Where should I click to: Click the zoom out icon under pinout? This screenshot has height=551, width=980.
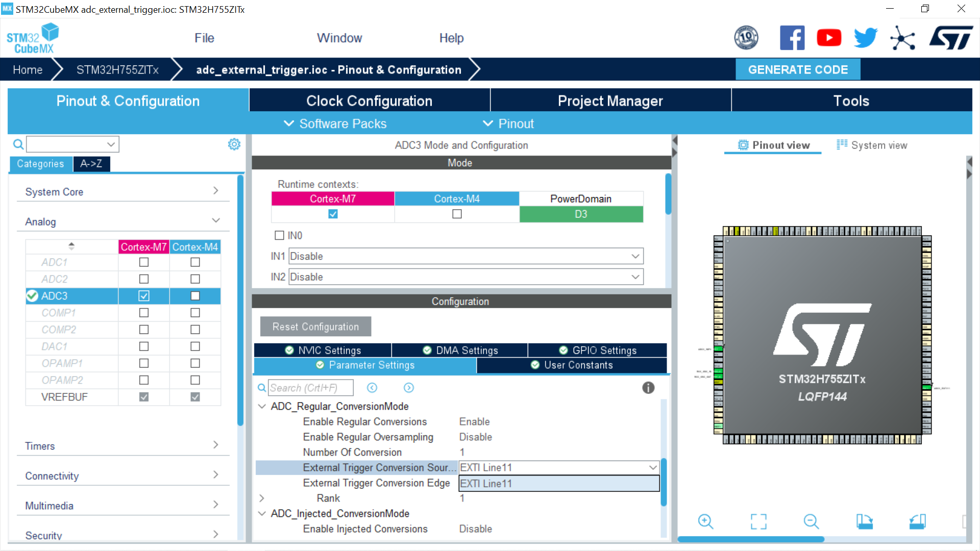(x=811, y=521)
